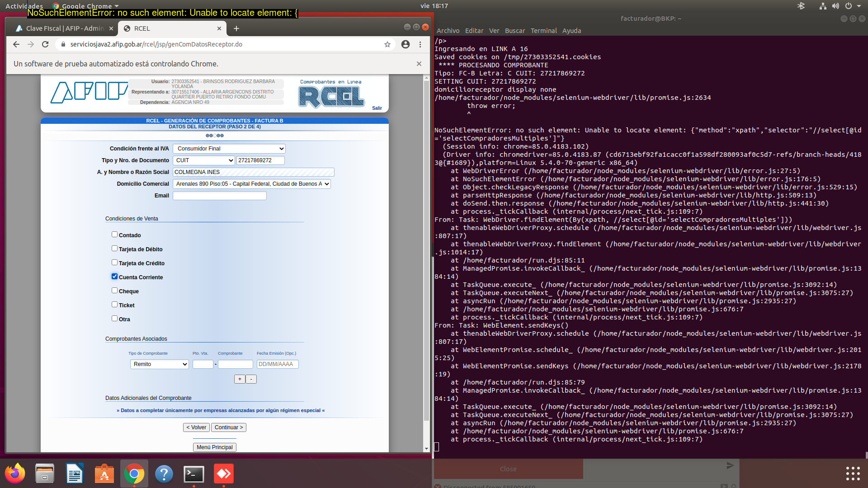868x488 pixels.
Task: Open the Editar menu in terminal
Action: click(x=474, y=31)
